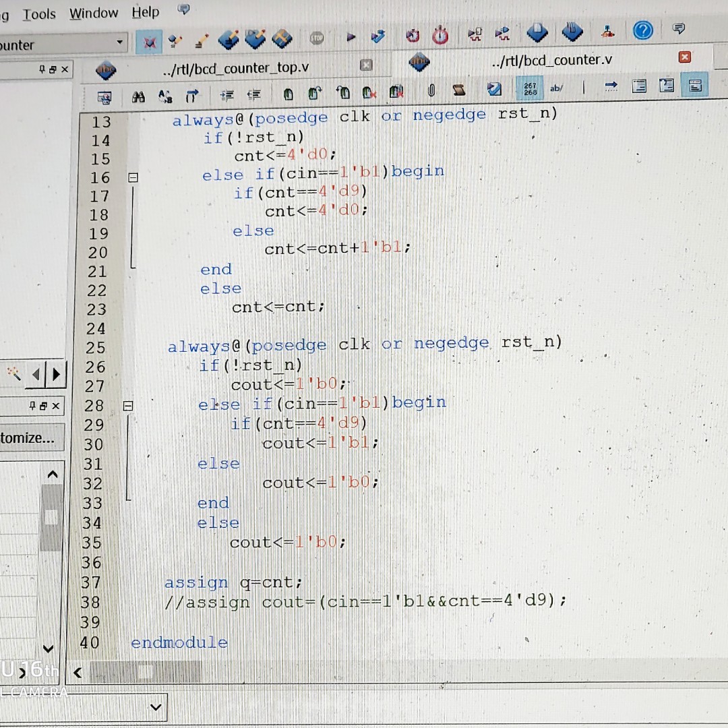Stop processing with the STOP icon

[x=317, y=38]
